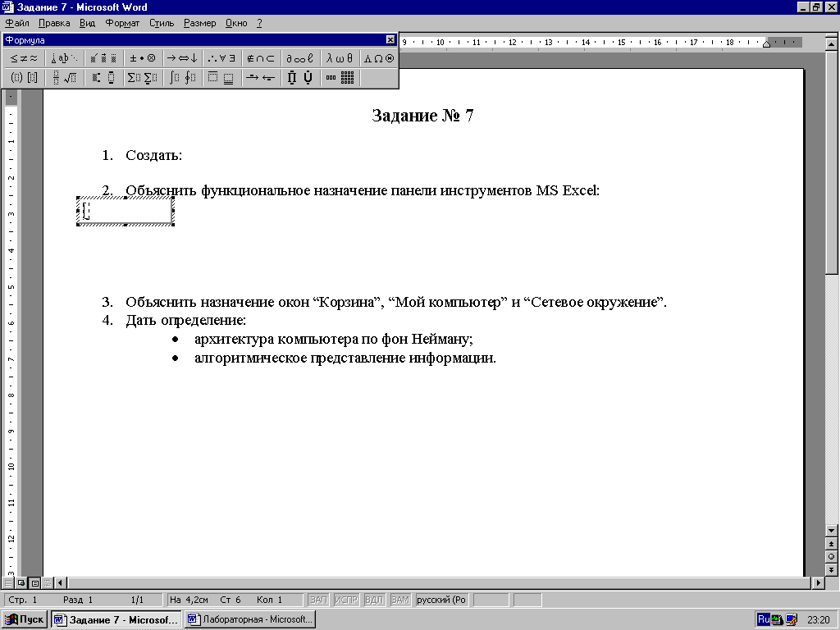Screen dimensions: 840x630
Task: Click the horizontal scrollbar right arrow
Action: tap(818, 582)
